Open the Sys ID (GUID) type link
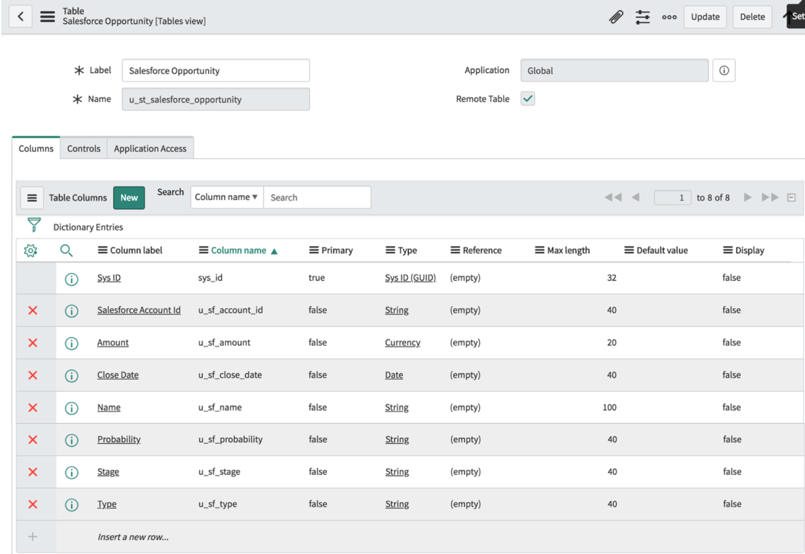The height and width of the screenshot is (554, 805). (410, 278)
